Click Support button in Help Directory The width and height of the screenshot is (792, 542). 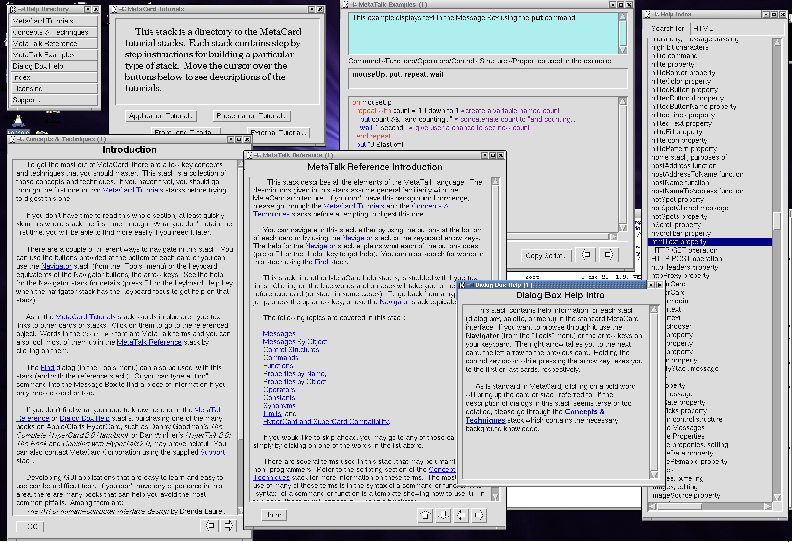coord(54,100)
